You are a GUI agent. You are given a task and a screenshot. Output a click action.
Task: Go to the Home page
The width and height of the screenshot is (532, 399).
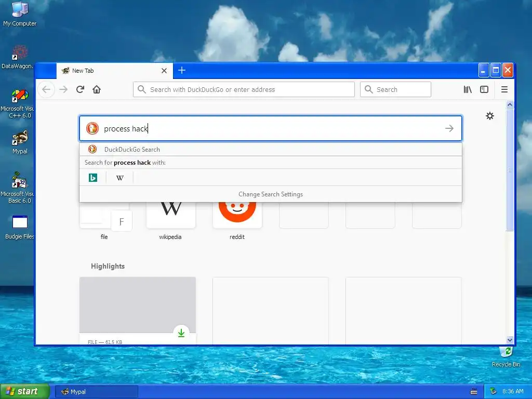(97, 89)
